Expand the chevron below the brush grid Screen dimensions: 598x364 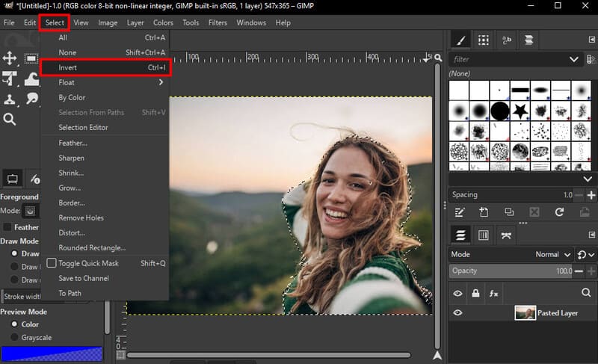coord(588,179)
